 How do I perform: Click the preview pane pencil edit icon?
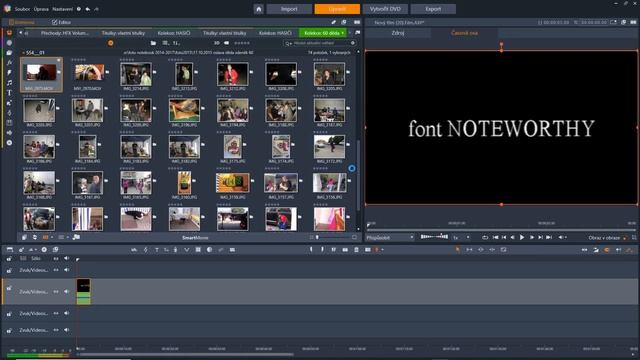pyautogui.click(x=333, y=22)
